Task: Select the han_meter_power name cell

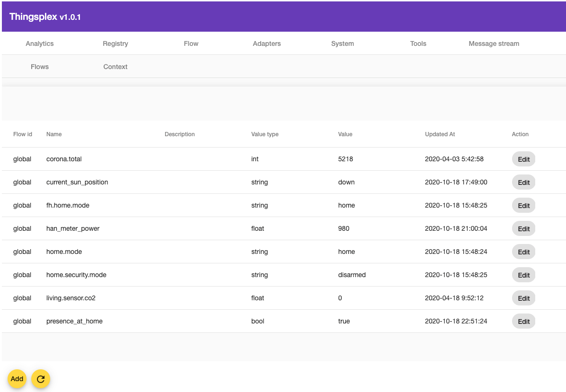Action: pos(73,229)
